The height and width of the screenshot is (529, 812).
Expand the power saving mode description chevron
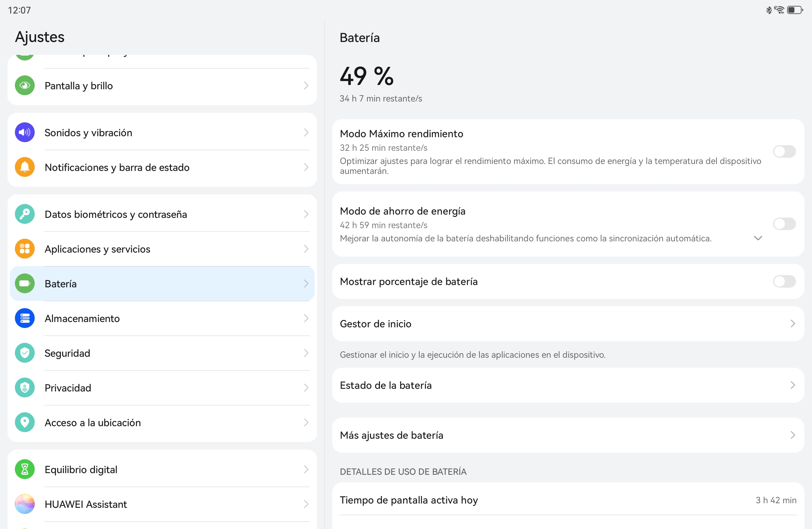tap(758, 238)
